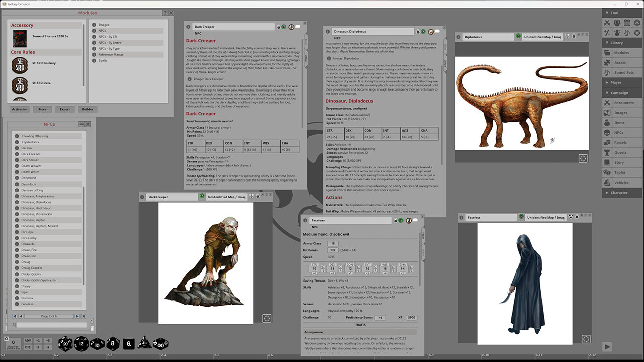Roll the d6 die in the dice bar
This screenshot has width=644, height=362.
(x=128, y=344)
